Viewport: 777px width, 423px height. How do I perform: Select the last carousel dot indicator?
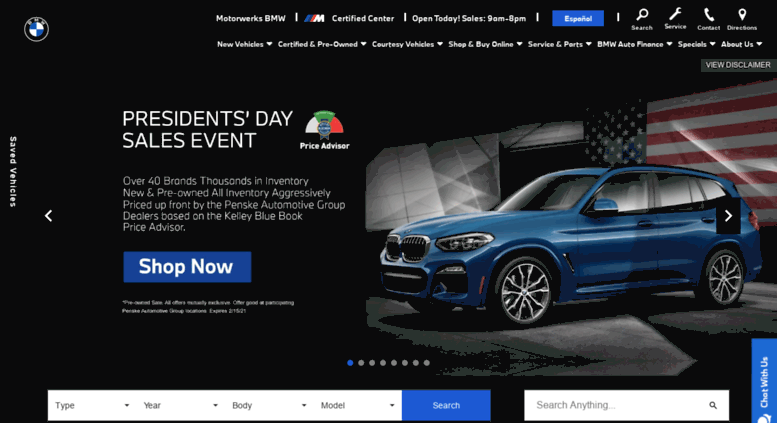[x=427, y=363]
